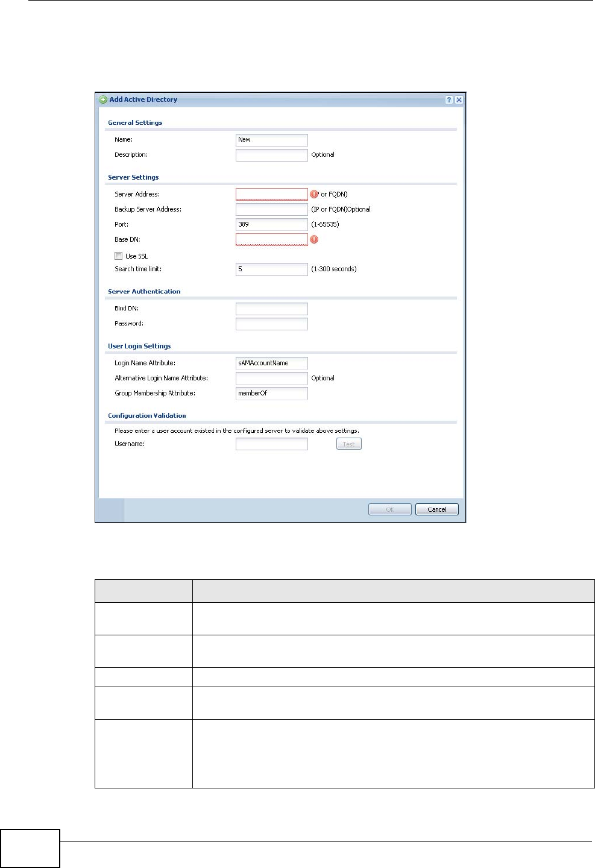Click the OK button
The width and height of the screenshot is (595, 868).
(390, 509)
